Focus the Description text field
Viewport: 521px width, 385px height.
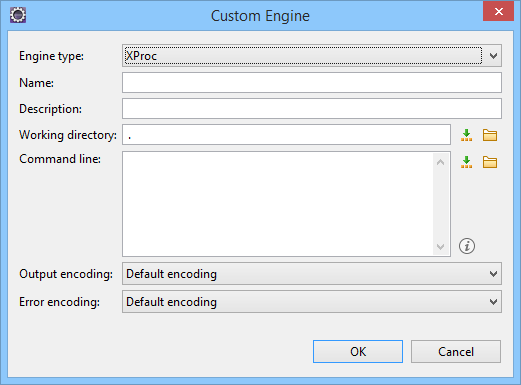click(312, 109)
